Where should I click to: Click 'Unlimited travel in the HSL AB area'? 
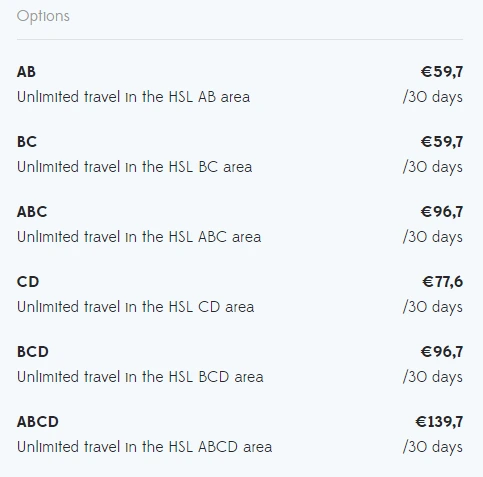click(133, 97)
